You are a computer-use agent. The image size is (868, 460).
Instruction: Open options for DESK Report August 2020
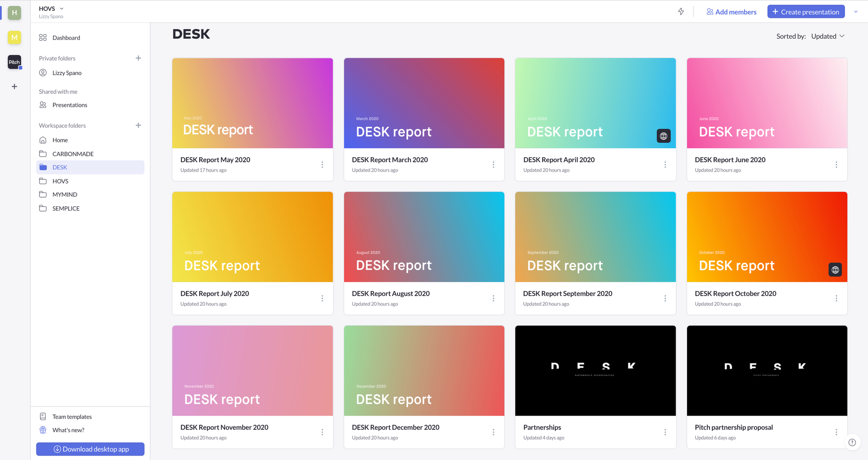click(x=493, y=298)
